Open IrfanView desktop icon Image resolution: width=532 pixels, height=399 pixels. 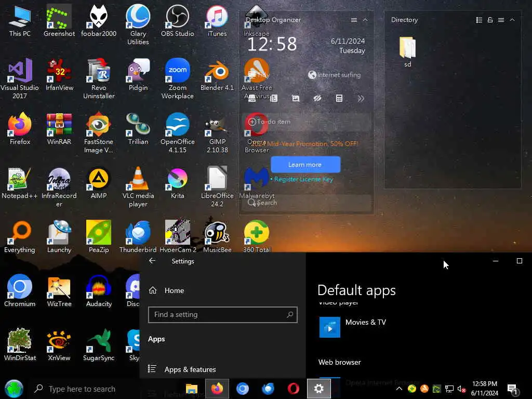59,74
